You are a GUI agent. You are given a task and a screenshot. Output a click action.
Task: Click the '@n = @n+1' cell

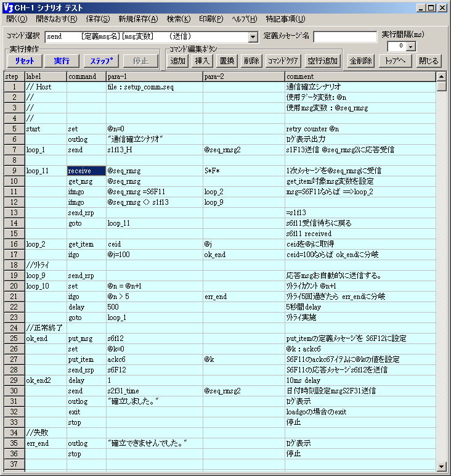point(155,286)
